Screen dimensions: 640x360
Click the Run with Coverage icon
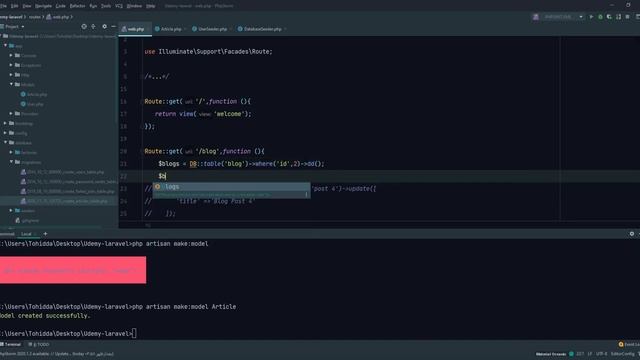(609, 17)
